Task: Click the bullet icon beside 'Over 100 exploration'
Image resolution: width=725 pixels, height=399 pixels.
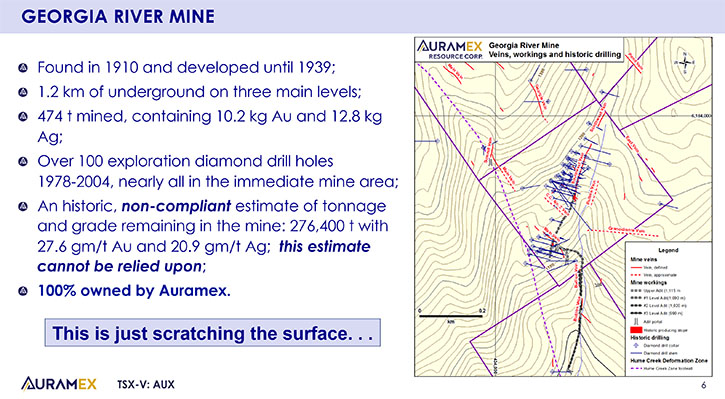Action: tap(23, 162)
